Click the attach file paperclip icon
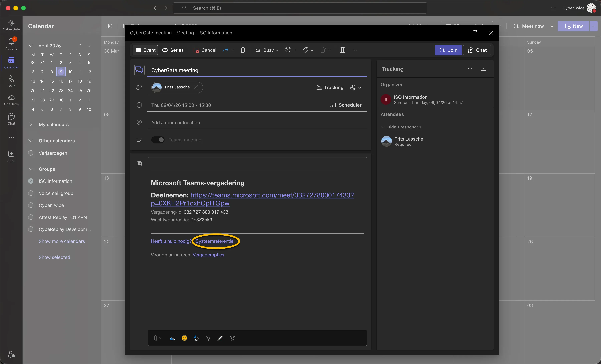 point(155,338)
